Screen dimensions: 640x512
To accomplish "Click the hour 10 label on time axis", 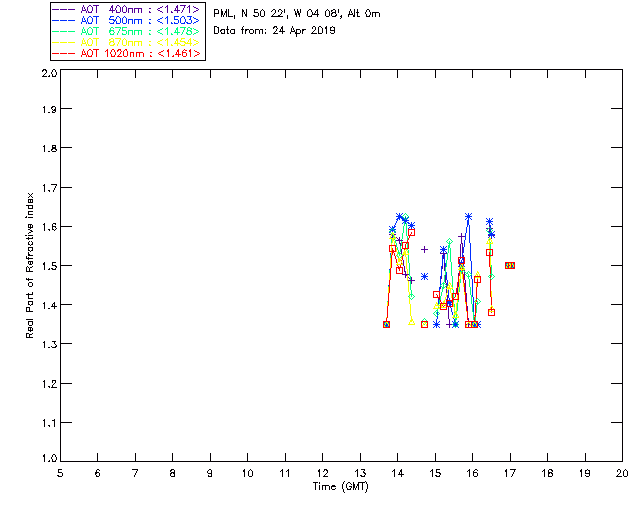I will point(247,474).
